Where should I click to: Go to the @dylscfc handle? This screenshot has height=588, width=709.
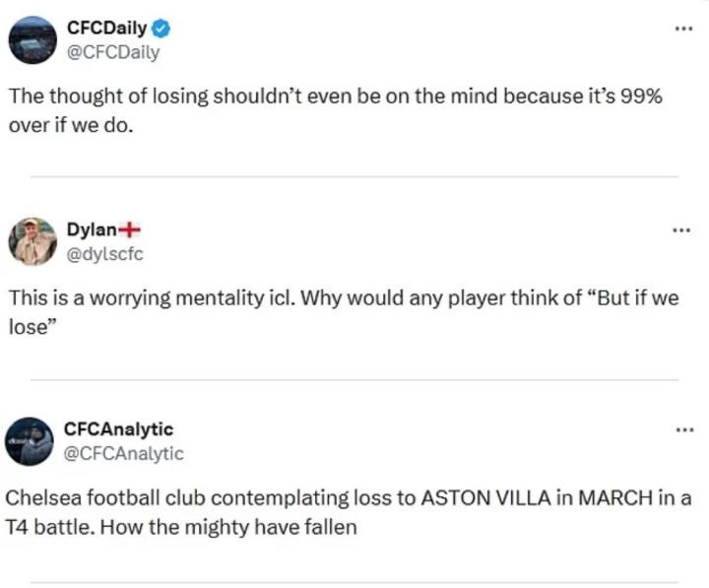(105, 254)
